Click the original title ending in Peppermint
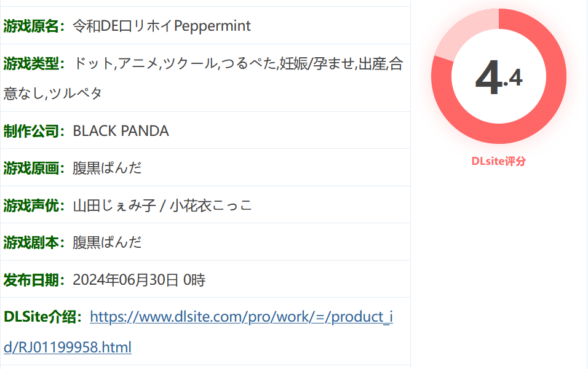This screenshot has width=588, height=369. coord(162,26)
